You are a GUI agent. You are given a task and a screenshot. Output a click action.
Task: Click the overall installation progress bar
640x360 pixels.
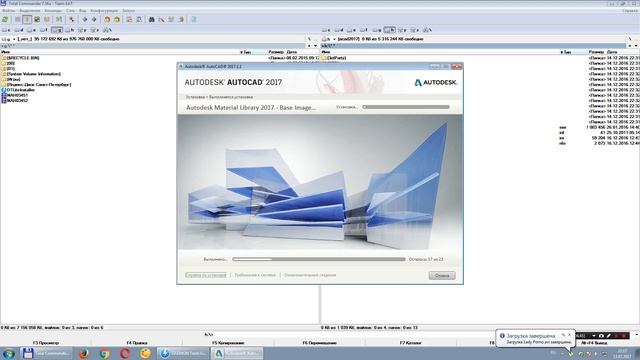[x=319, y=259]
